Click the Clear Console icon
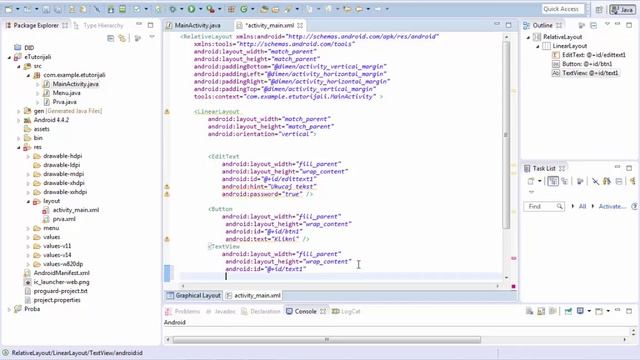The height and width of the screenshot is (360, 640). 529,311
